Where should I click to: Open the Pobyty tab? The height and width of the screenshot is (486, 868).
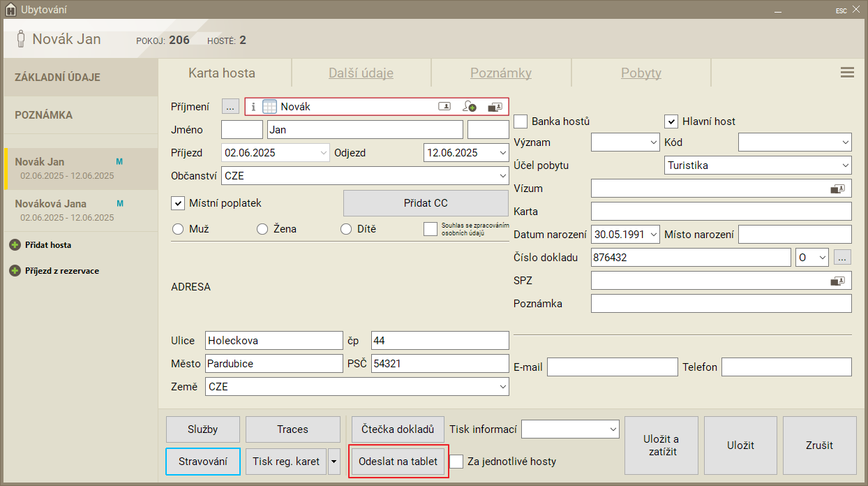(x=641, y=73)
